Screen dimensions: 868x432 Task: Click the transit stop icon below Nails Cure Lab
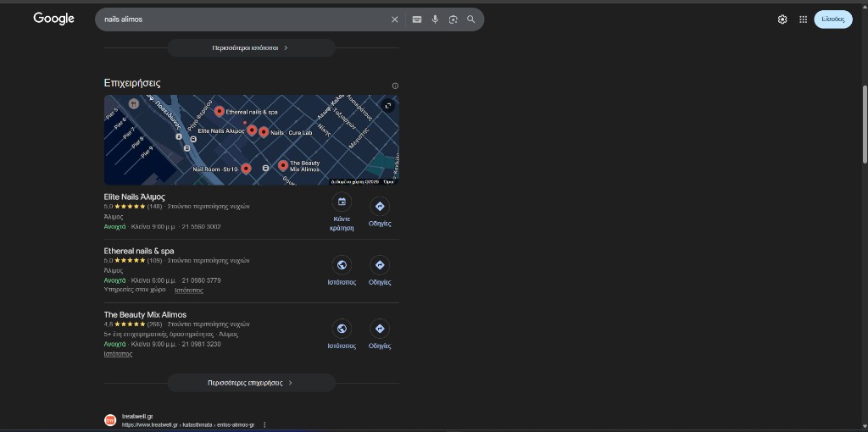click(265, 168)
